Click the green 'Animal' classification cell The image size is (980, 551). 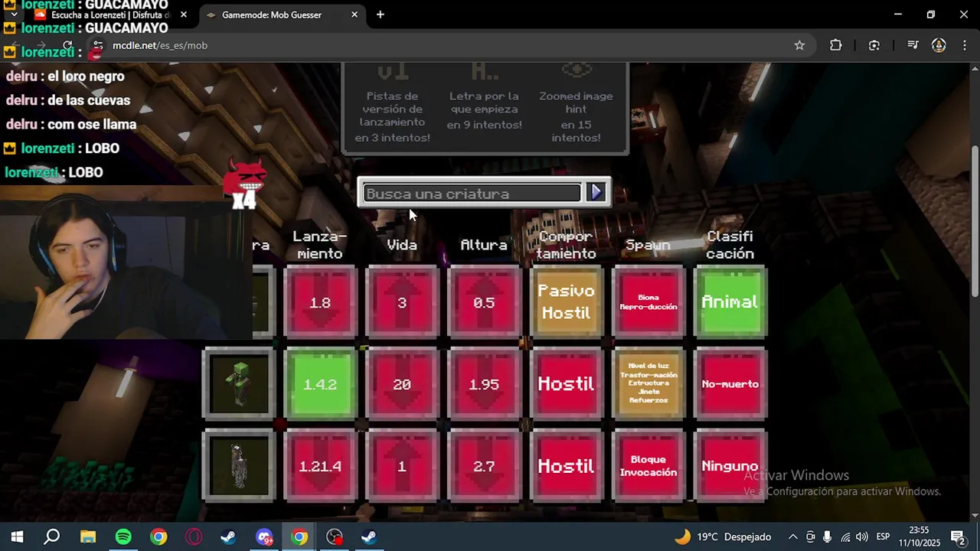click(x=730, y=302)
